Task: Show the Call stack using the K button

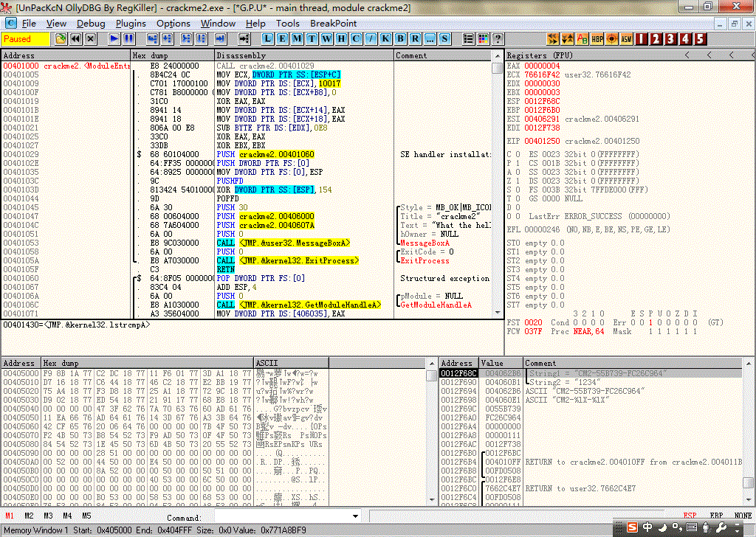Action: point(385,38)
